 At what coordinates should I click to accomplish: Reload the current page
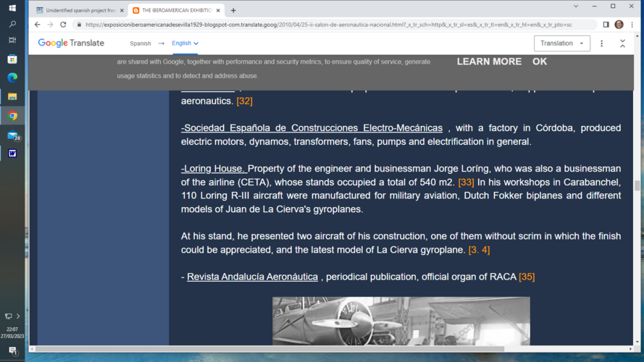point(63,25)
